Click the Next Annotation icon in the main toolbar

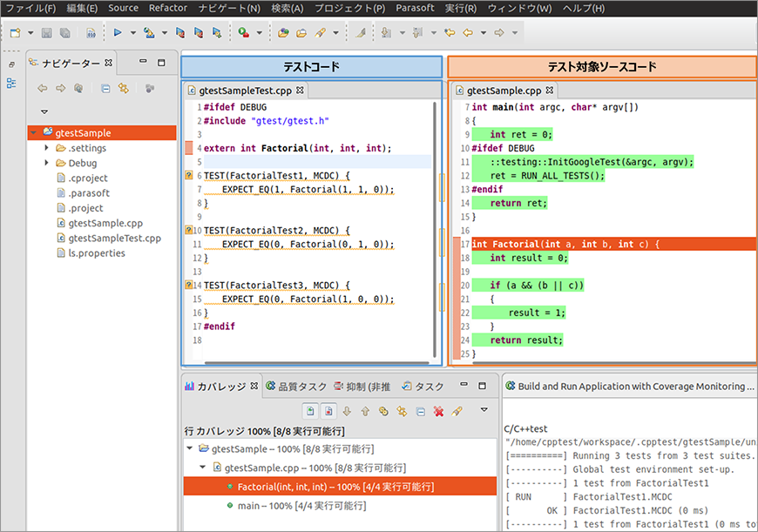tap(386, 33)
